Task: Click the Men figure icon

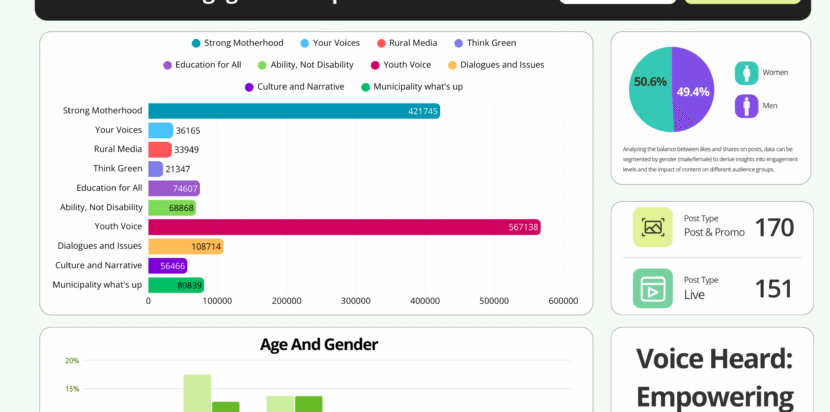Action: 746,106
